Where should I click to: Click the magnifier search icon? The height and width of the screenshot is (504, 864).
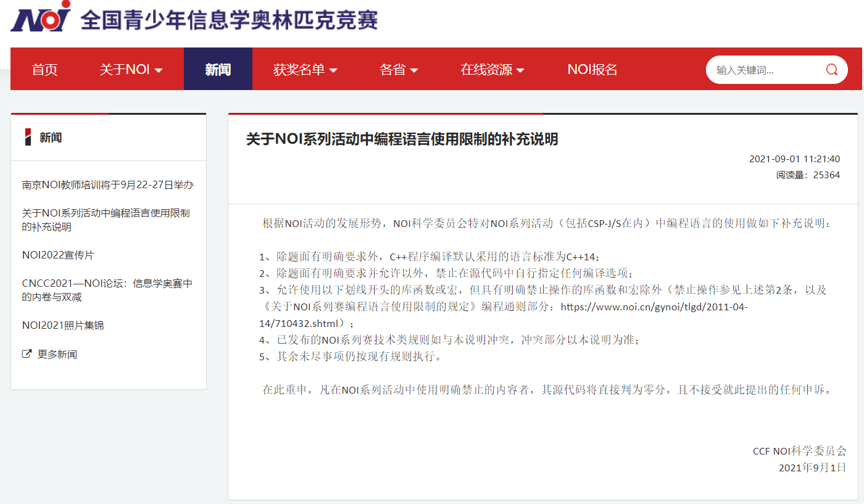(832, 69)
